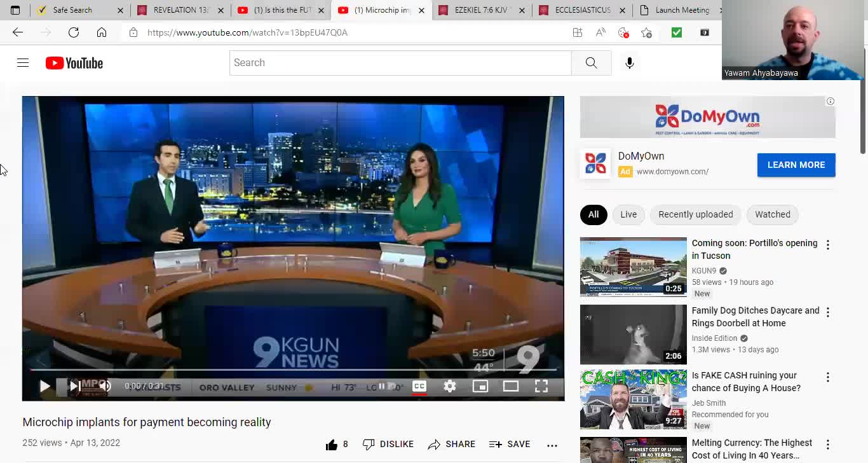868x463 pixels.
Task: Play the KGUN news video
Action: tap(44, 386)
